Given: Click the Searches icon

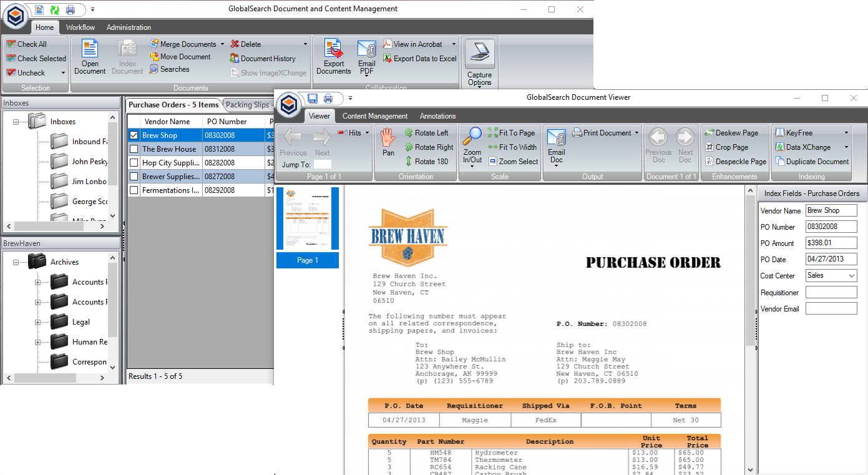Looking at the screenshot, I should click(154, 69).
